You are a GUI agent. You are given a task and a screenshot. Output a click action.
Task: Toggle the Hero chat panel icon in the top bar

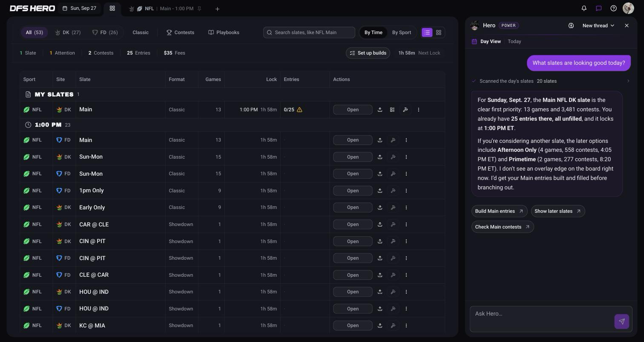tap(598, 8)
